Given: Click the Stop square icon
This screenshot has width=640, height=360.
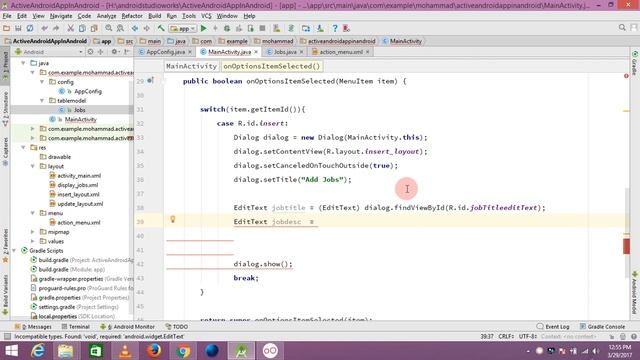Looking at the screenshot, I should (x=262, y=28).
